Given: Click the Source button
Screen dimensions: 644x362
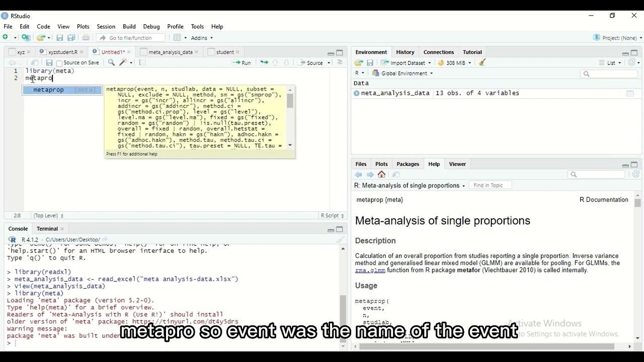Looking at the screenshot, I should tap(310, 63).
